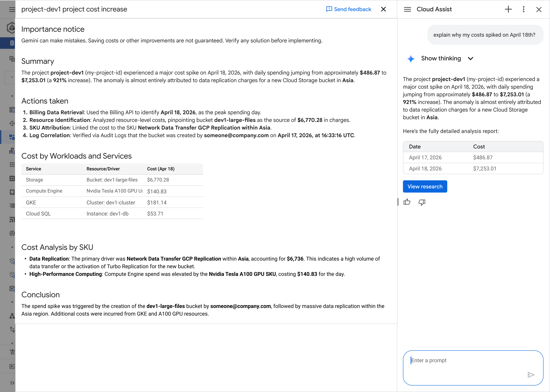Click the $140.83 cost cell in the table
This screenshot has width=550, height=392.
pos(157,191)
